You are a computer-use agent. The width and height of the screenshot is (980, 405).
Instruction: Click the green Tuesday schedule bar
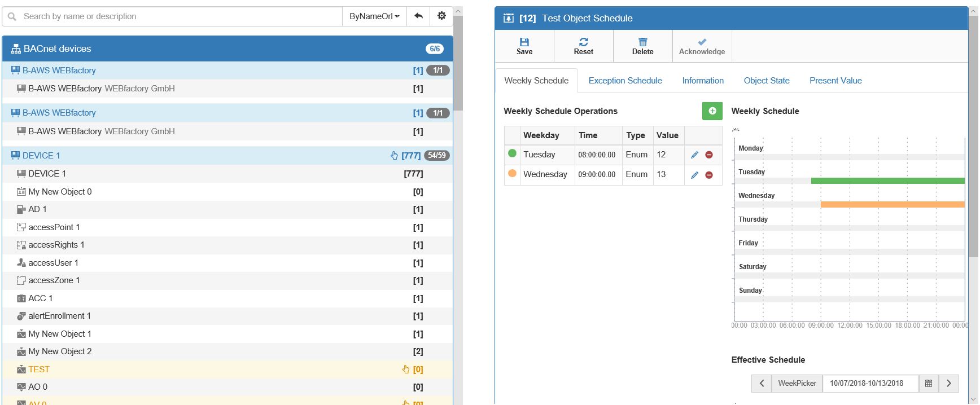(887, 181)
